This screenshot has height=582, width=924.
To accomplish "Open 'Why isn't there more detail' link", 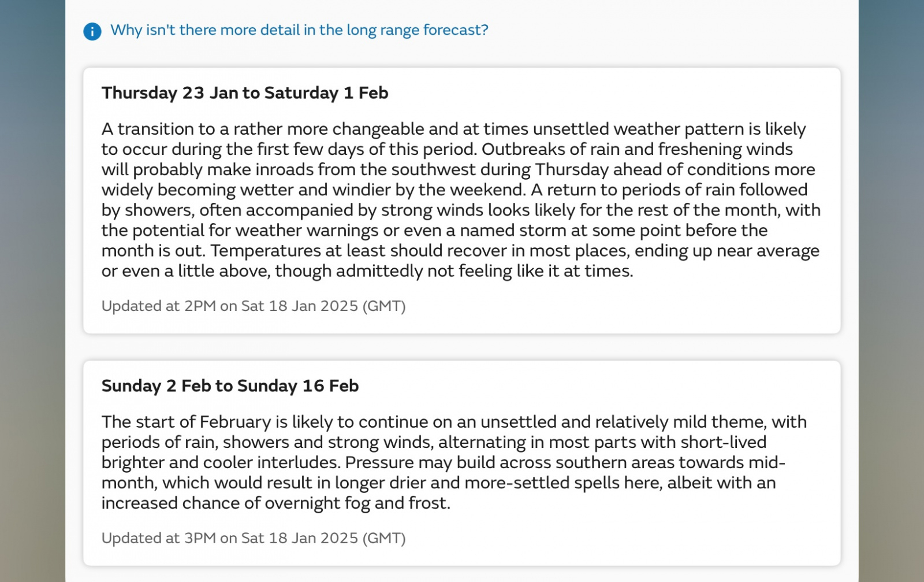I will tap(299, 30).
